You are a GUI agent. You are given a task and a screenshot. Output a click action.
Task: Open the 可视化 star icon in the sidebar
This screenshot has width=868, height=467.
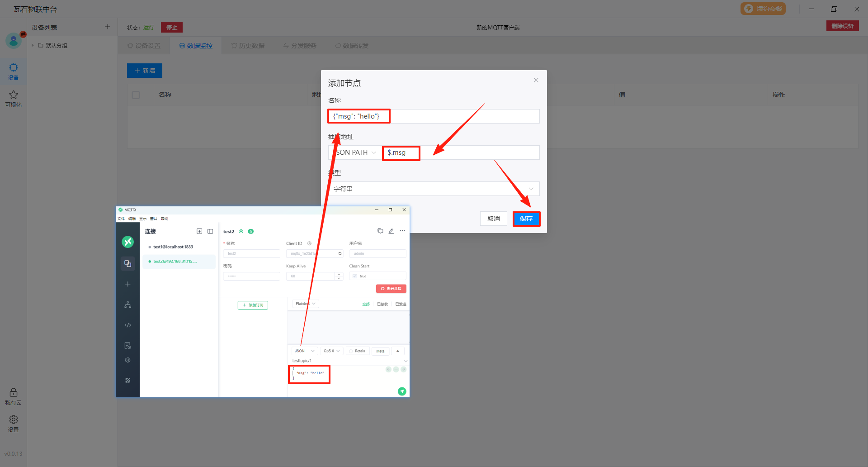pos(14,98)
